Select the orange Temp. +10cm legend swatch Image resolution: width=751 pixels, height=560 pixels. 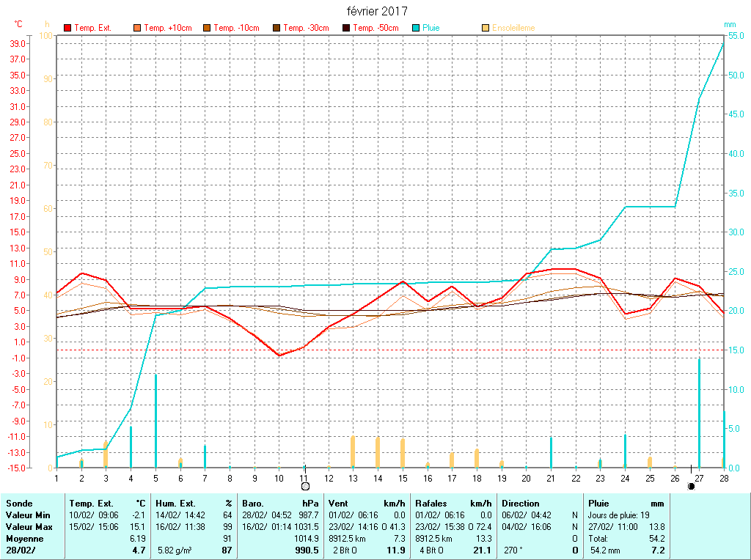[x=137, y=28]
